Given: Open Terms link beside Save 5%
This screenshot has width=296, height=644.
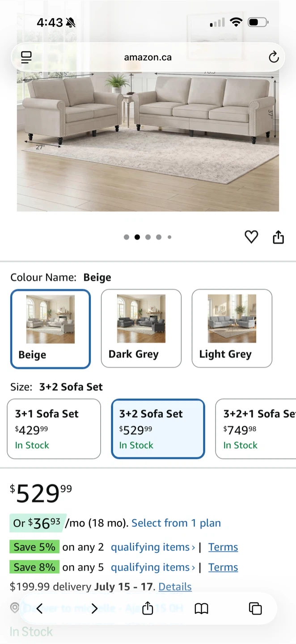Looking at the screenshot, I should click(x=223, y=547).
